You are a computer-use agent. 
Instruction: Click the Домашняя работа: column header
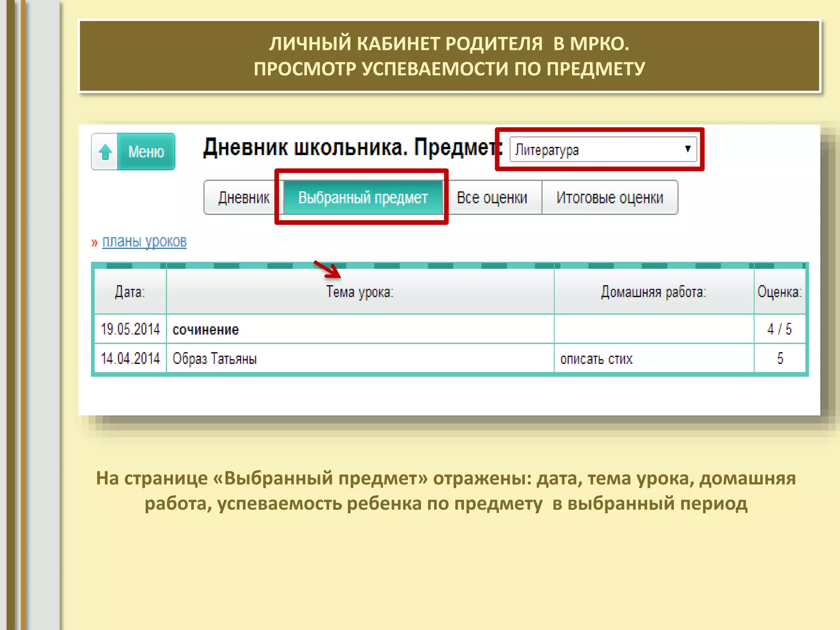(x=654, y=292)
